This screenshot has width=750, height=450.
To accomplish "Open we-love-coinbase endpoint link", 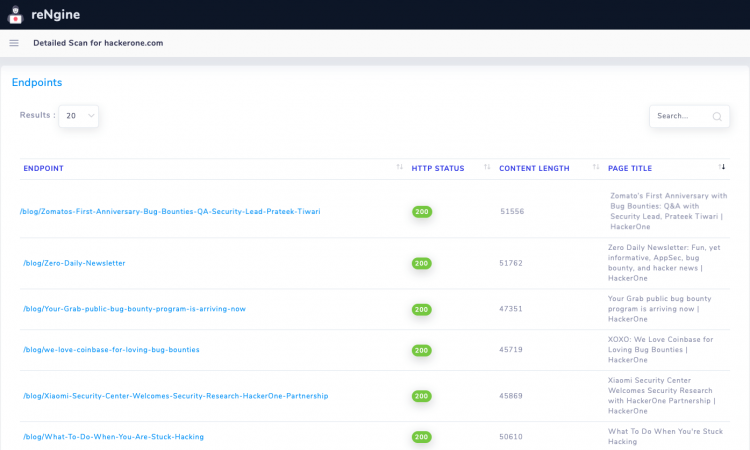I will pyautogui.click(x=111, y=350).
